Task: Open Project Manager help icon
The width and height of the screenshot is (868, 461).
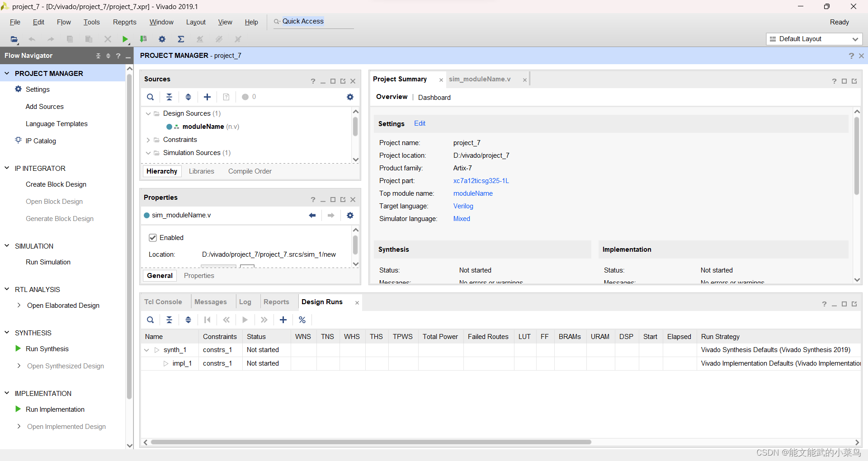Action: click(x=851, y=56)
